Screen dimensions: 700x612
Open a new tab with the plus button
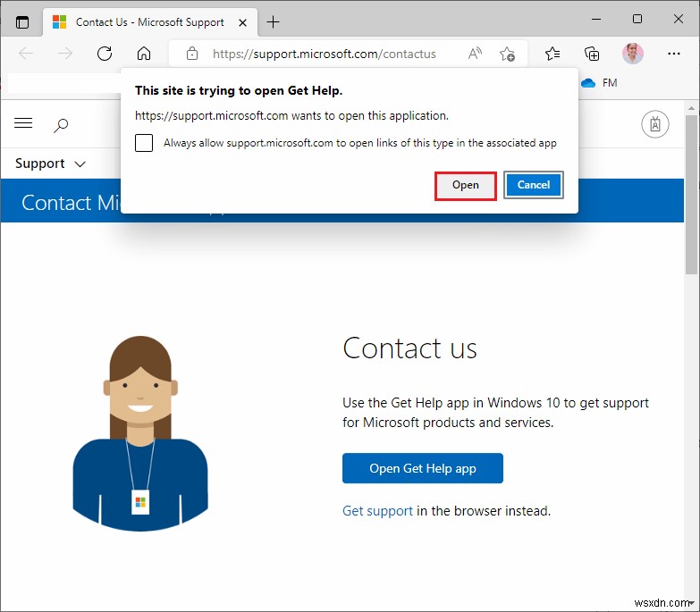(x=273, y=21)
